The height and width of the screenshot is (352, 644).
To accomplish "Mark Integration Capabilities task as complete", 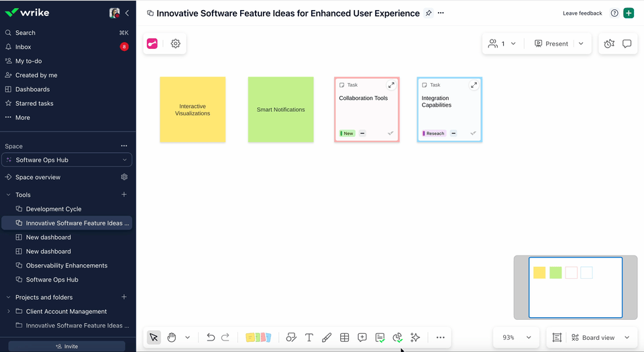I will coord(473,133).
